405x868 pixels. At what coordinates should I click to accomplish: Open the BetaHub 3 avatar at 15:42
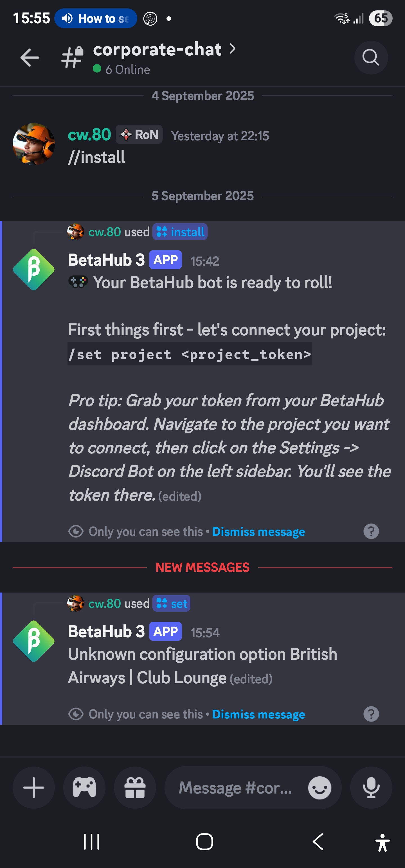(34, 270)
